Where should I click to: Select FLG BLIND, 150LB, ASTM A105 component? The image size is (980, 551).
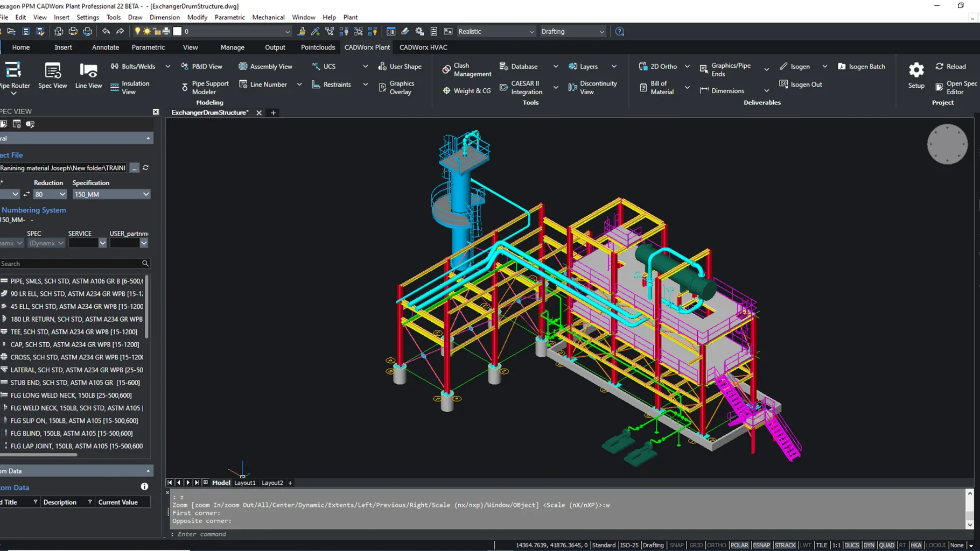coord(72,433)
